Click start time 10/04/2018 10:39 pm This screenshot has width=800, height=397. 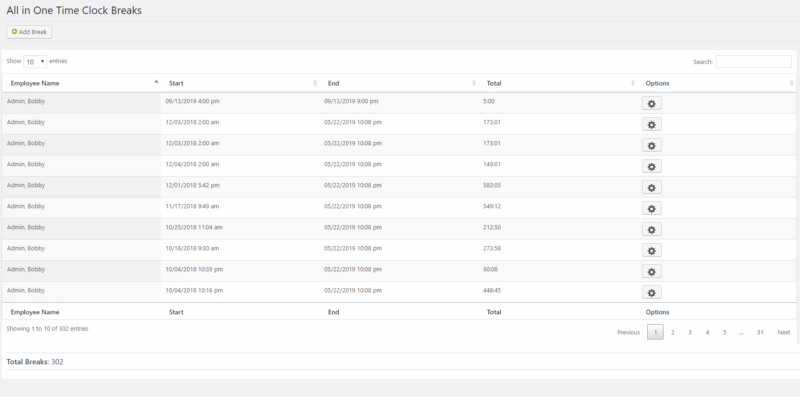click(194, 269)
